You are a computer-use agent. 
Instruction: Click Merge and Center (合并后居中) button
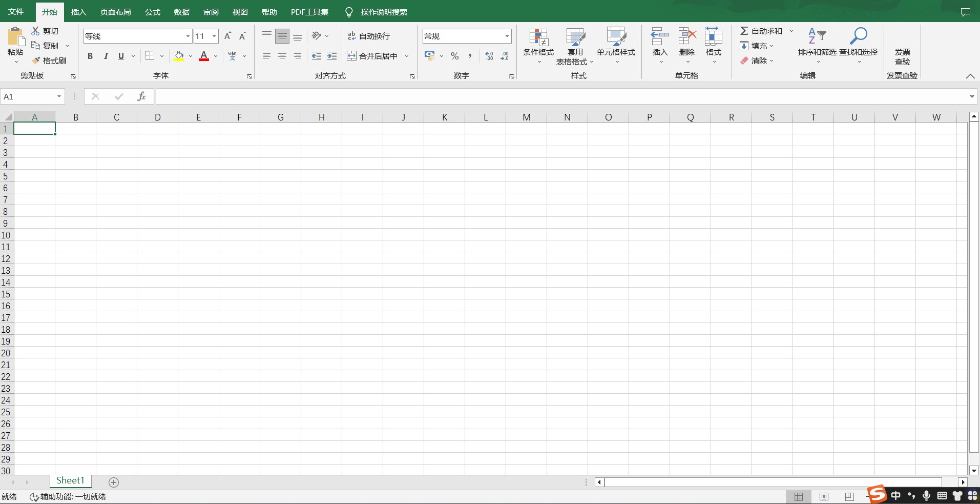click(372, 56)
